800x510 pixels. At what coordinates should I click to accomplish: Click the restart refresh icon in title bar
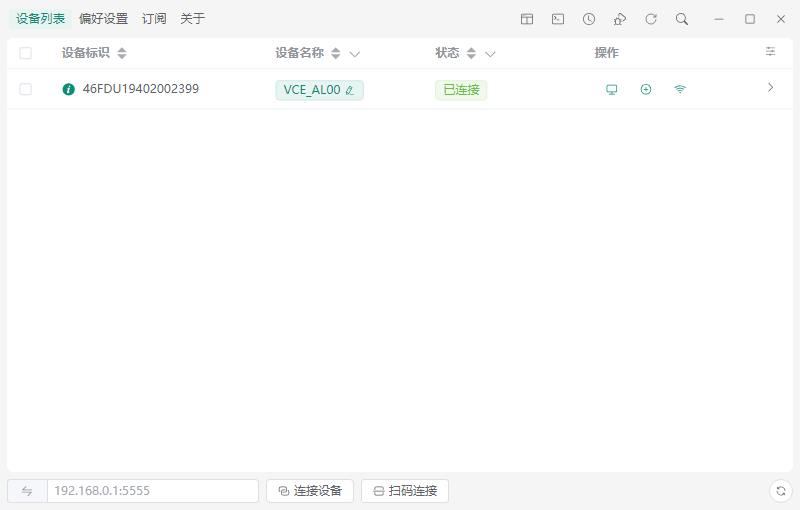(x=651, y=19)
